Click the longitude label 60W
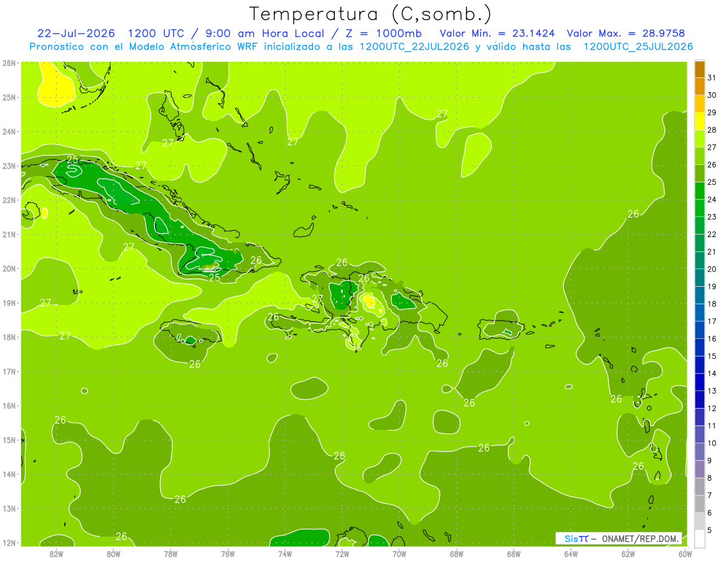Screen dimensions: 728x562 coord(685,554)
